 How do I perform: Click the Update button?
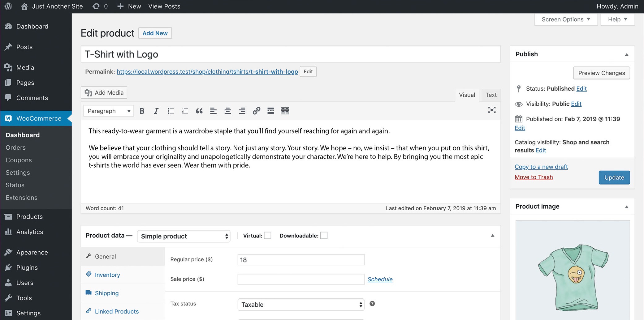pos(614,177)
